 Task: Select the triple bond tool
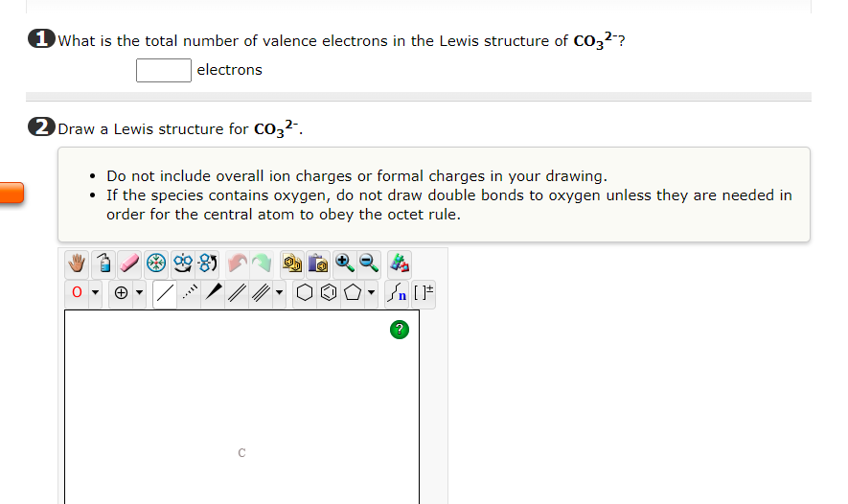262,292
